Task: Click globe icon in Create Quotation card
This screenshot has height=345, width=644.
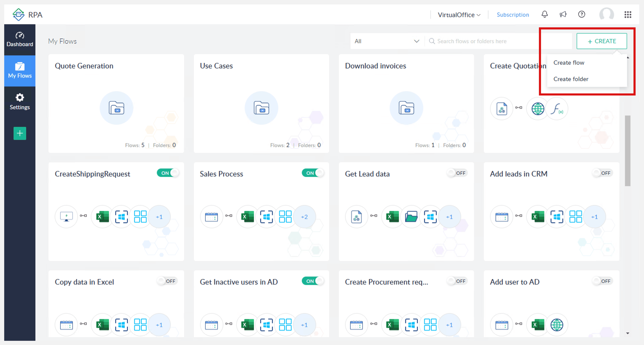Action: coord(538,109)
